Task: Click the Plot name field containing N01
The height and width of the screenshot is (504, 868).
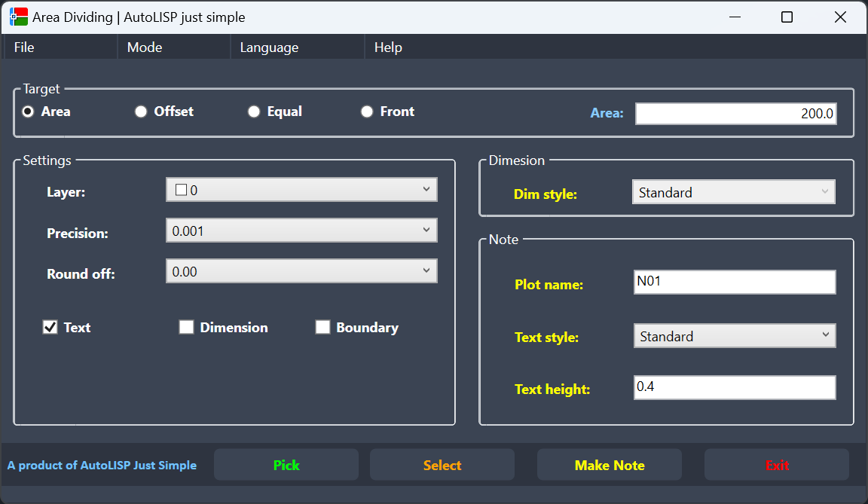Action: (735, 283)
